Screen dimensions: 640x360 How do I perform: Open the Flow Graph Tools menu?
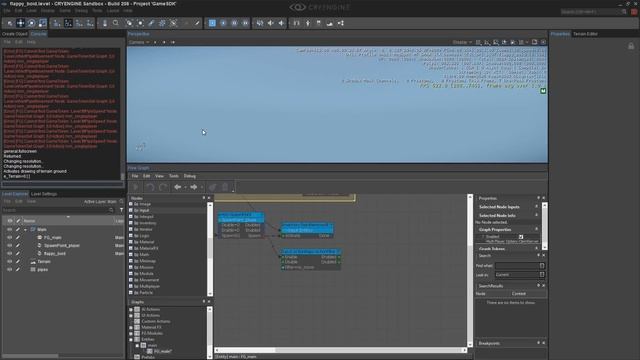(173, 176)
